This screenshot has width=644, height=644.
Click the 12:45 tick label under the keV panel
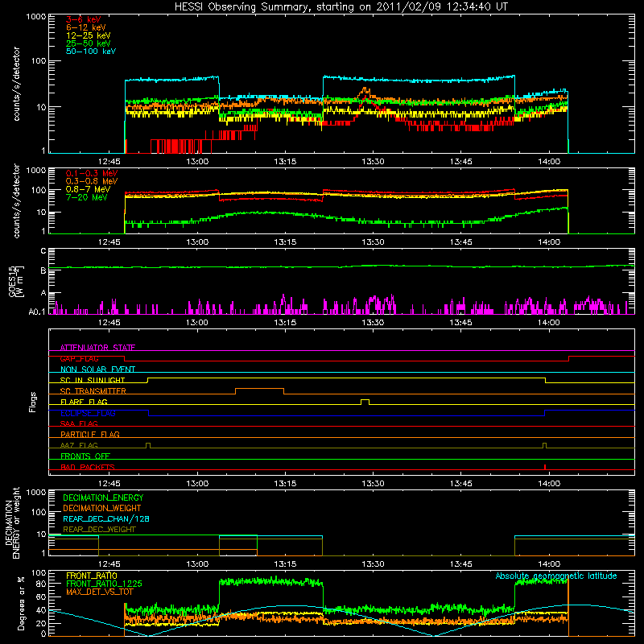coord(109,162)
